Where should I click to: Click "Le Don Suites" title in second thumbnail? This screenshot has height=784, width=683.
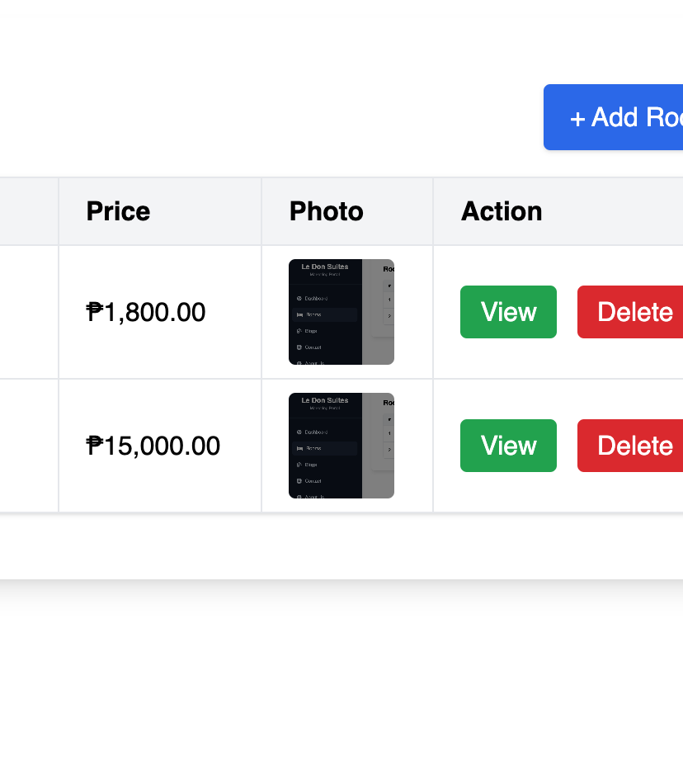(x=325, y=400)
